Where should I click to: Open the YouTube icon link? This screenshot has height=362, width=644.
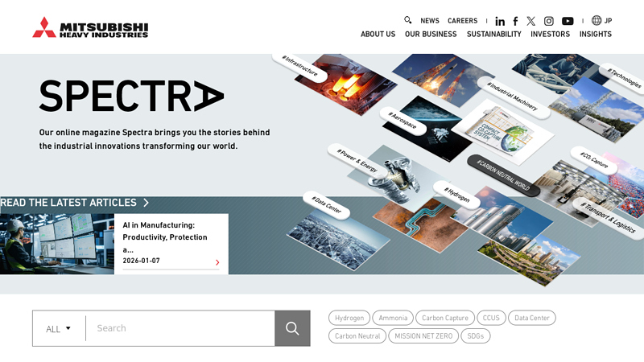(x=568, y=21)
